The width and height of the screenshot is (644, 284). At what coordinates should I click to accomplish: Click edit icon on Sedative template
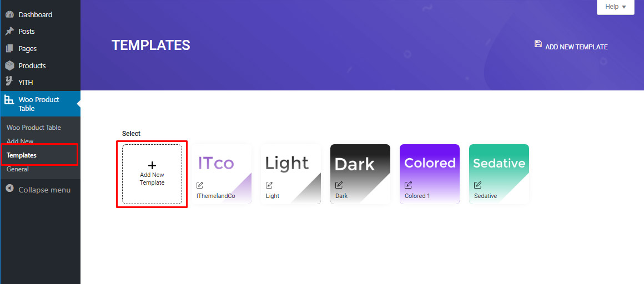pos(477,185)
